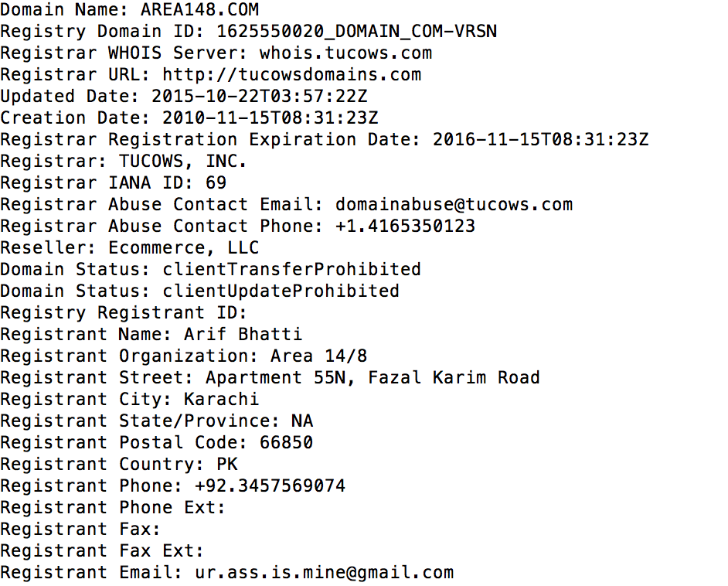Image resolution: width=728 pixels, height=586 pixels.
Task: Click the clientUpdateProhibited status text
Action: (x=281, y=291)
